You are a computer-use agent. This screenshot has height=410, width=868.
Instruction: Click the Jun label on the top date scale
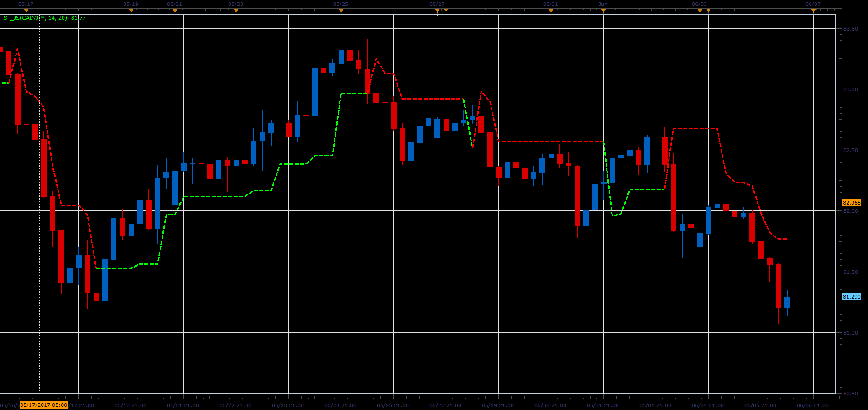pyautogui.click(x=603, y=4)
